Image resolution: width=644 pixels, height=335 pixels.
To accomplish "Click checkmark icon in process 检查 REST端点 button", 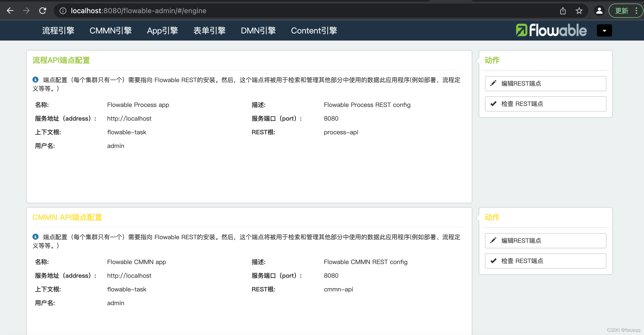I will (x=493, y=103).
